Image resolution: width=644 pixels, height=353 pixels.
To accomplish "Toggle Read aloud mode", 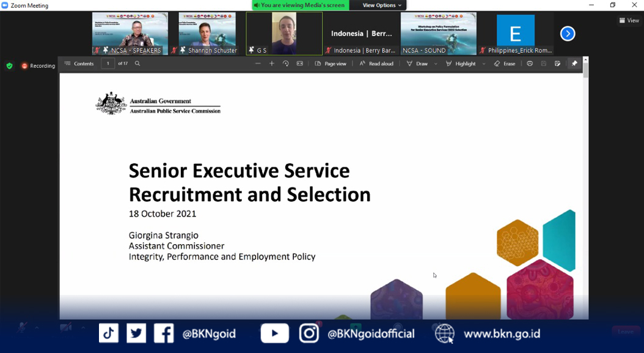I will point(376,64).
